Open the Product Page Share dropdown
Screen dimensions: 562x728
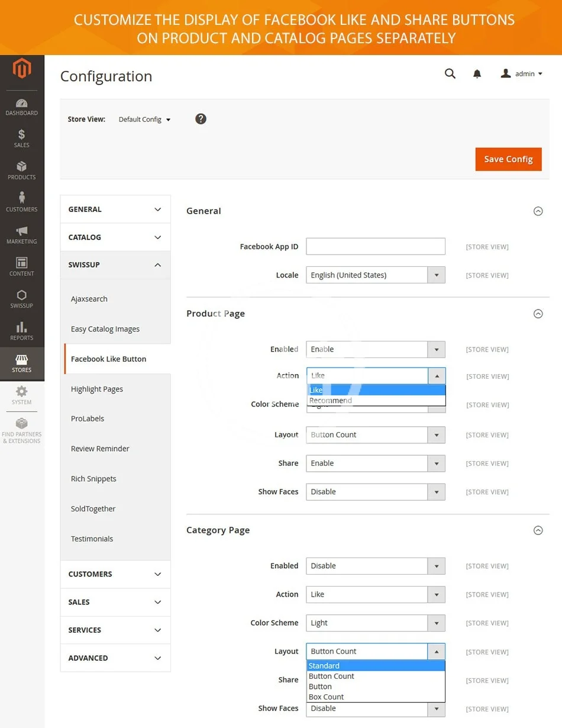[x=376, y=463]
